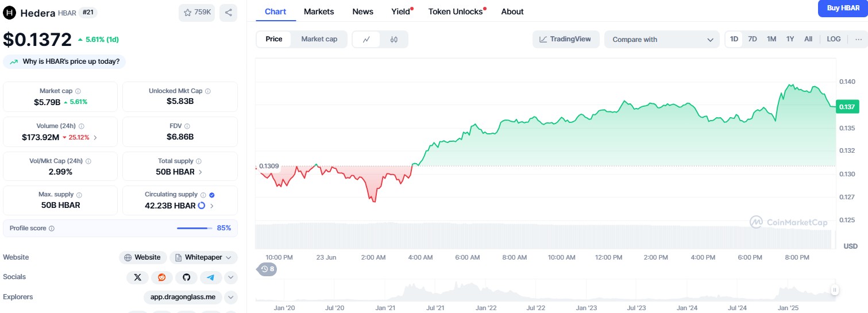This screenshot has height=313, width=868.
Task: Switch to line chart icon
Action: pos(367,39)
